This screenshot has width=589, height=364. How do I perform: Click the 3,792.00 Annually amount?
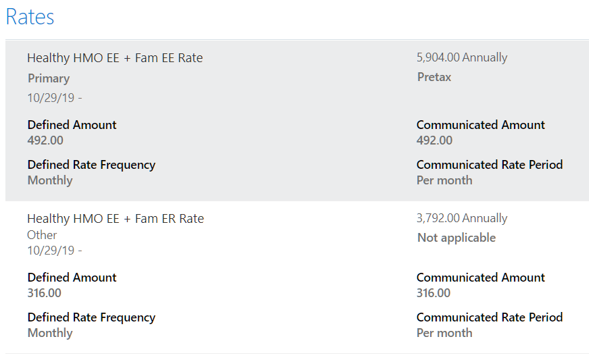click(462, 218)
